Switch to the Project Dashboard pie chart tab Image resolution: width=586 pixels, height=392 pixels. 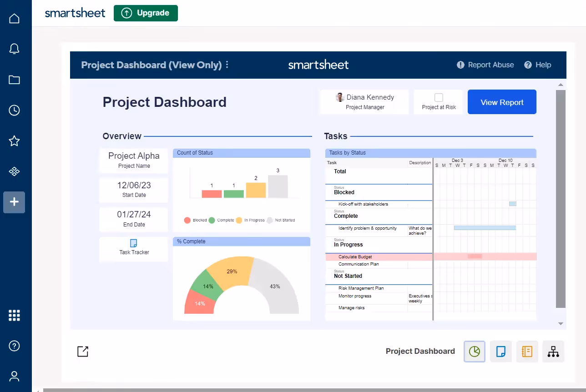click(475, 352)
